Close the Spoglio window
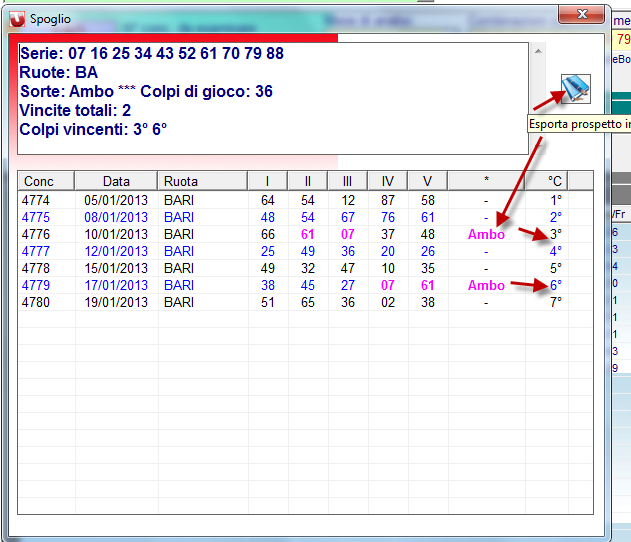 click(x=582, y=14)
